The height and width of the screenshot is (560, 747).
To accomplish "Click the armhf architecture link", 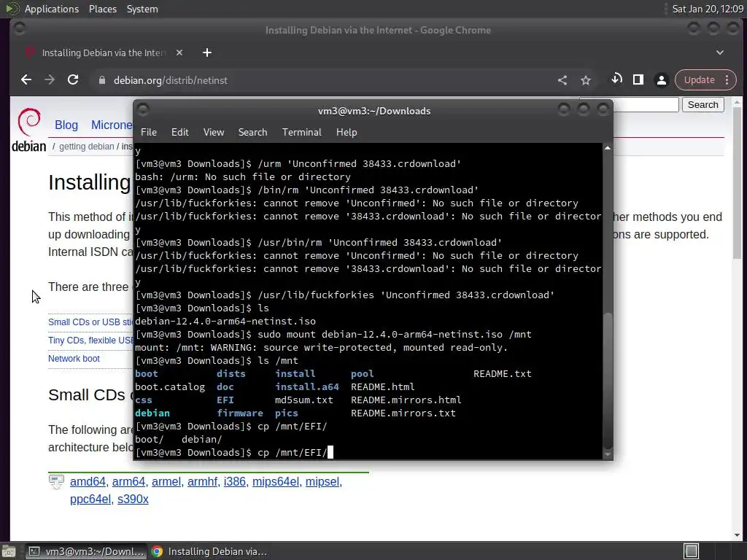I will 203,481.
